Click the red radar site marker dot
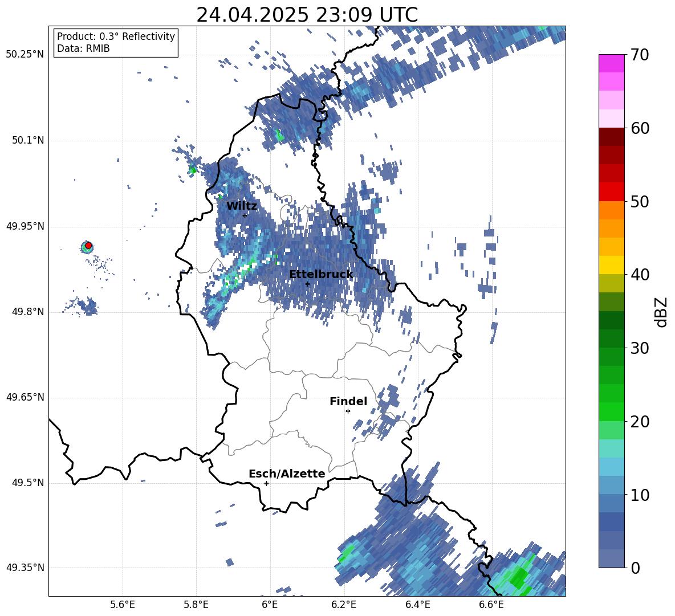The width and height of the screenshot is (675, 616). point(88,245)
